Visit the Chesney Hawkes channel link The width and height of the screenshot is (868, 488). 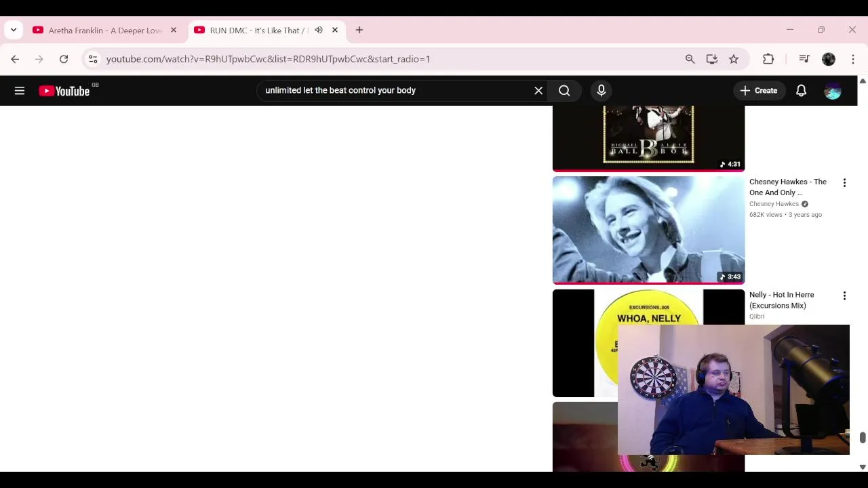pyautogui.click(x=774, y=204)
